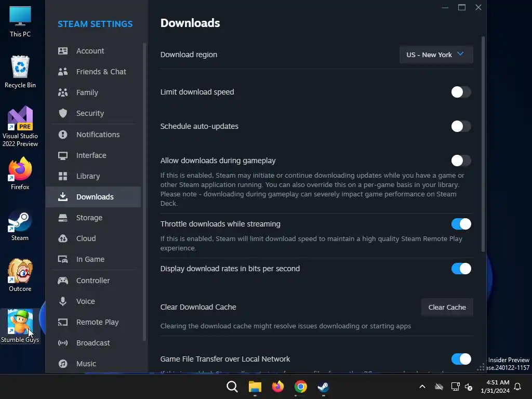Open the Account settings page
This screenshot has width=532, height=399.
coord(93,51)
